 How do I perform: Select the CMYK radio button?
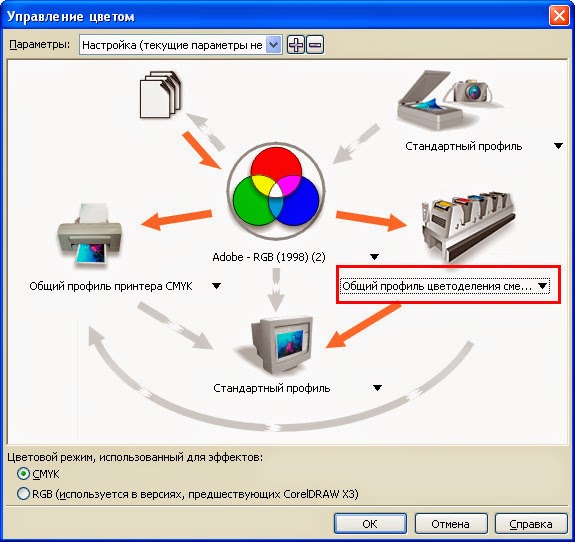click(23, 474)
